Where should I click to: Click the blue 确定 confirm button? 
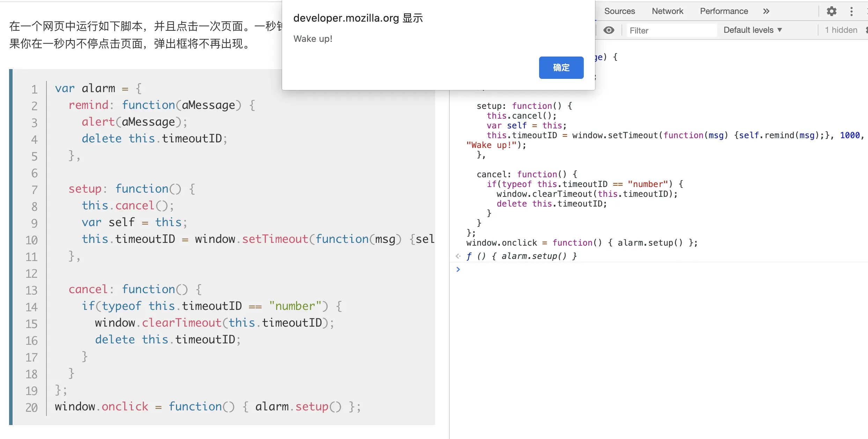[x=561, y=67]
